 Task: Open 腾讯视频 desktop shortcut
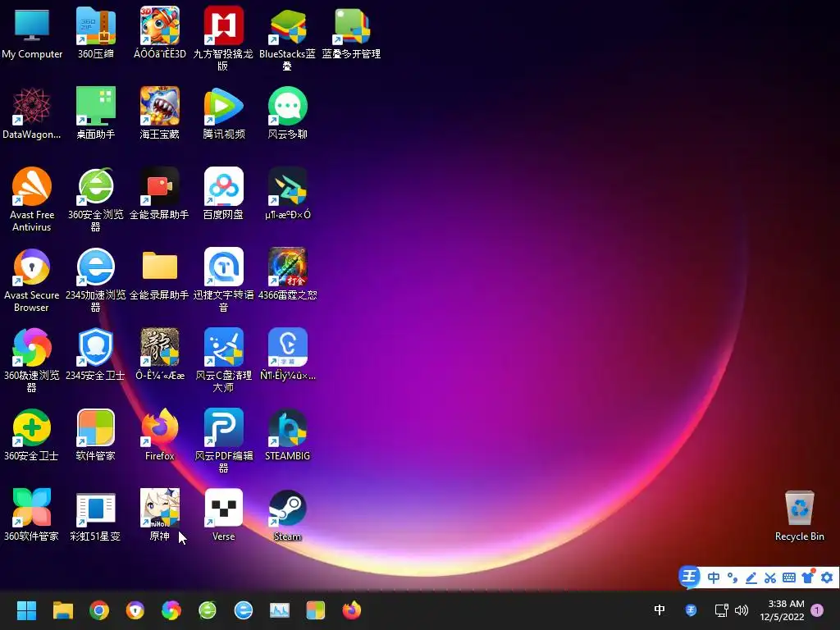(x=223, y=112)
